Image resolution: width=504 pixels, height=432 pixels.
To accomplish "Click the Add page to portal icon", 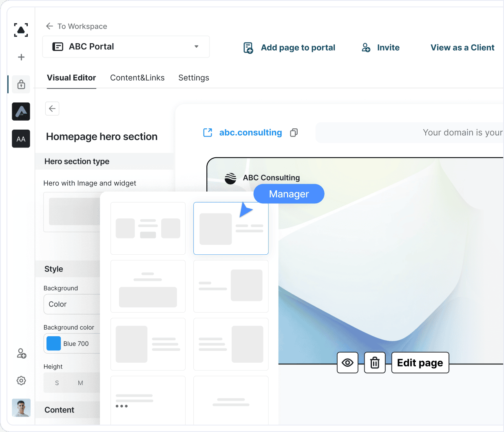I will click(248, 48).
